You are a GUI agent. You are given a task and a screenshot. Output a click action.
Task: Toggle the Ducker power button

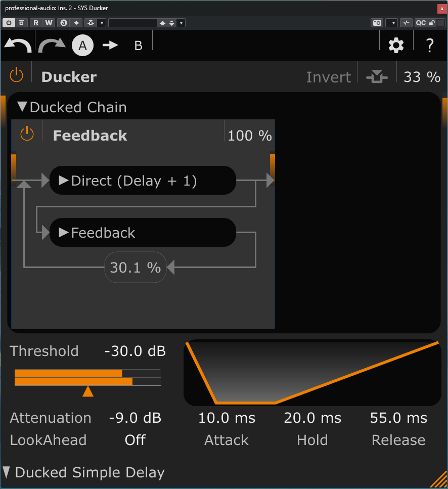click(x=17, y=76)
